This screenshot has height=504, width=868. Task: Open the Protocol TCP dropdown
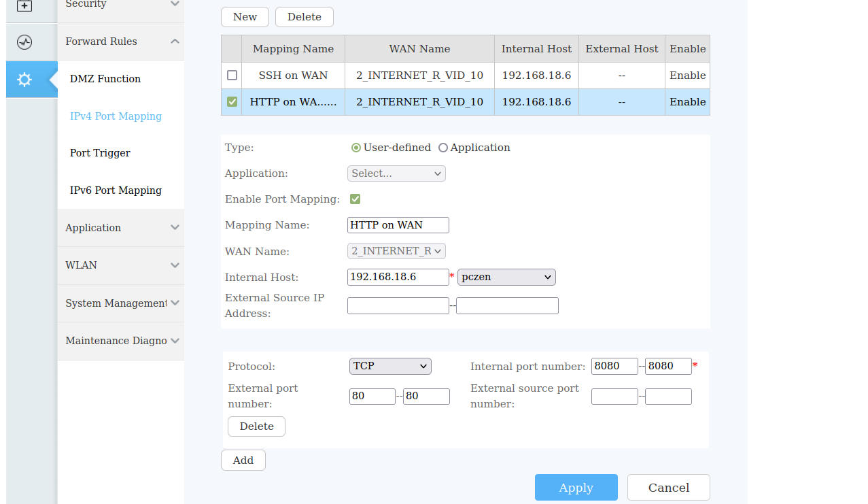tap(390, 366)
